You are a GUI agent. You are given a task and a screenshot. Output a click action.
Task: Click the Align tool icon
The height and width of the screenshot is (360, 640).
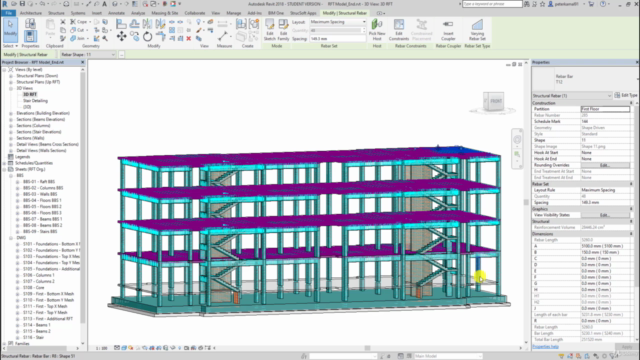(121, 24)
